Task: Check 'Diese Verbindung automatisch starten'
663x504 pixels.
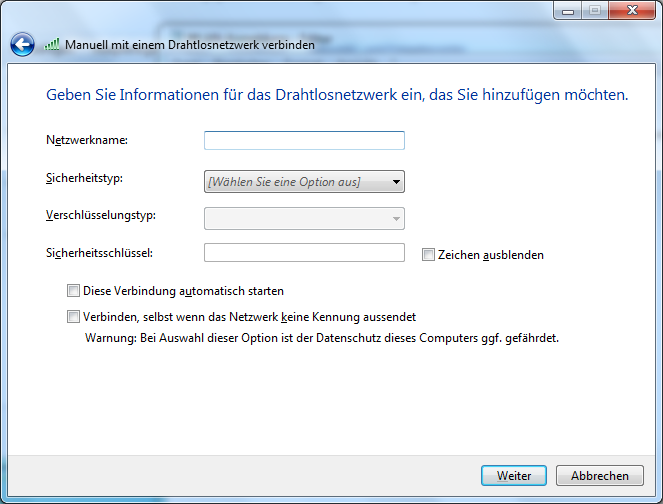Action: pos(73,291)
